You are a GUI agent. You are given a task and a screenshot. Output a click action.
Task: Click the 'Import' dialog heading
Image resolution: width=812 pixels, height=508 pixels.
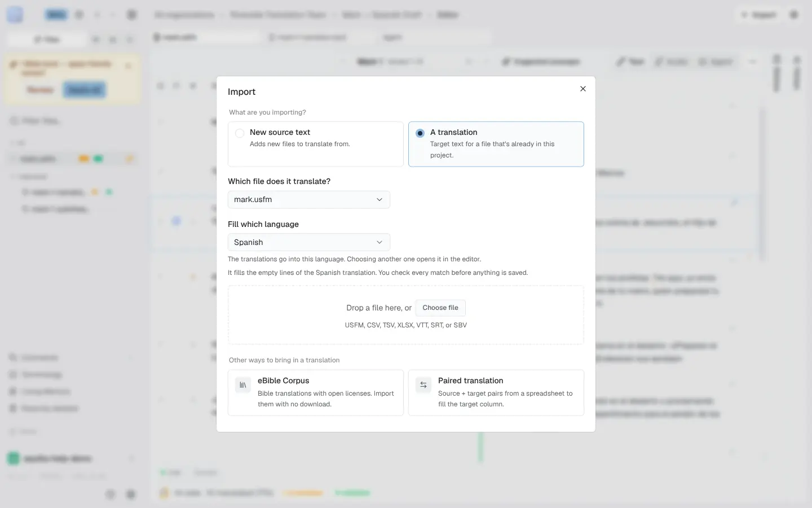pos(241,92)
